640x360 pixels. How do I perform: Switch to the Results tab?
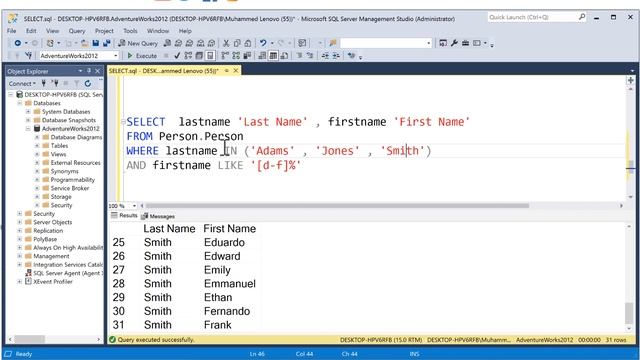[x=124, y=216]
